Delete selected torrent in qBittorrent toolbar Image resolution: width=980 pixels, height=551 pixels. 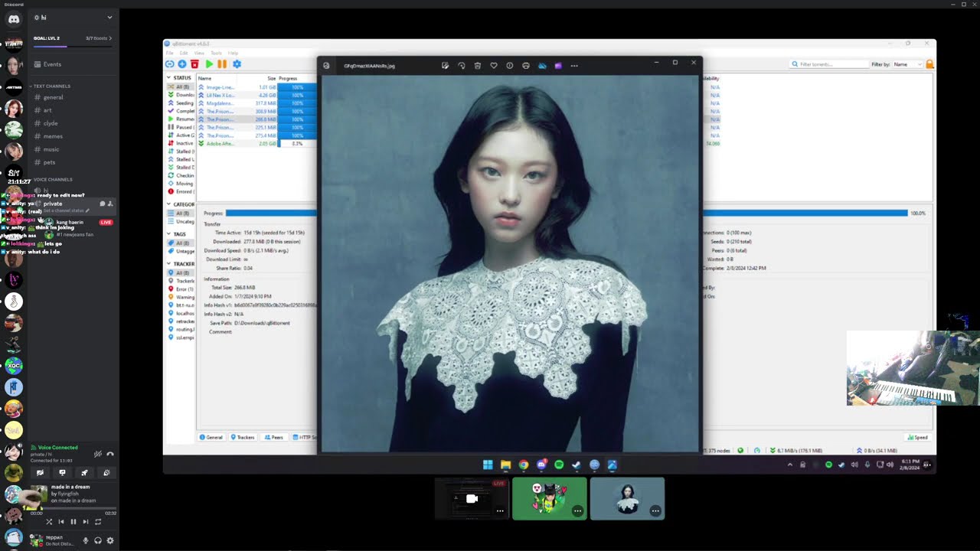coord(194,64)
